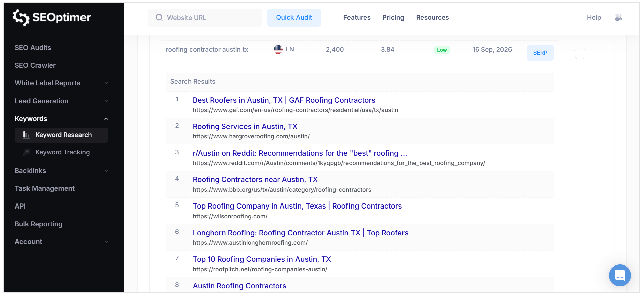Click the Help link

[x=594, y=17]
